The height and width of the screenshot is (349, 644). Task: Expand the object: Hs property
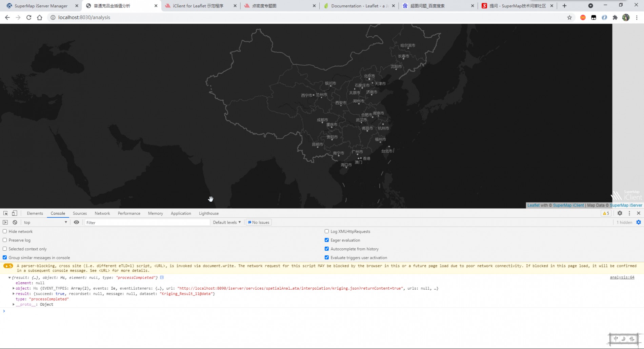(x=14, y=288)
